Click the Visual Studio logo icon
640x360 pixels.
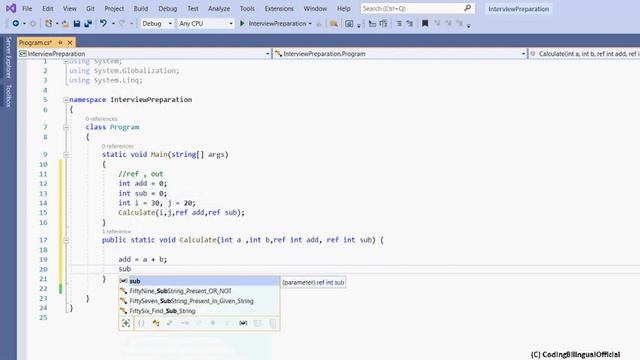pyautogui.click(x=11, y=8)
